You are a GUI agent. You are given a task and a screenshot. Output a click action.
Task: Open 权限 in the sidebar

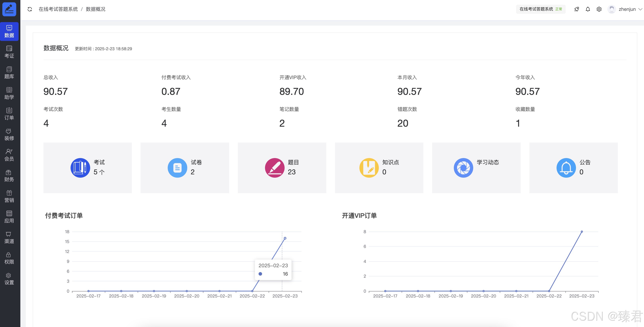[9, 258]
